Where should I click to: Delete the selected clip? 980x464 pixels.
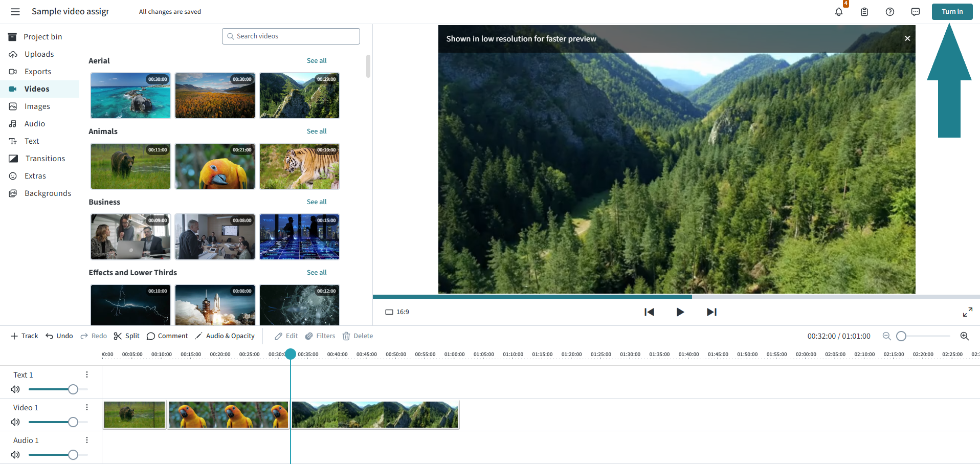pos(358,336)
